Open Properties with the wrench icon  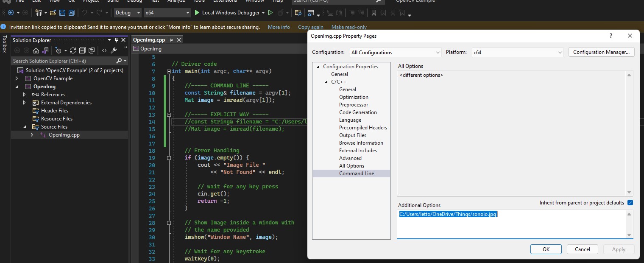[114, 50]
